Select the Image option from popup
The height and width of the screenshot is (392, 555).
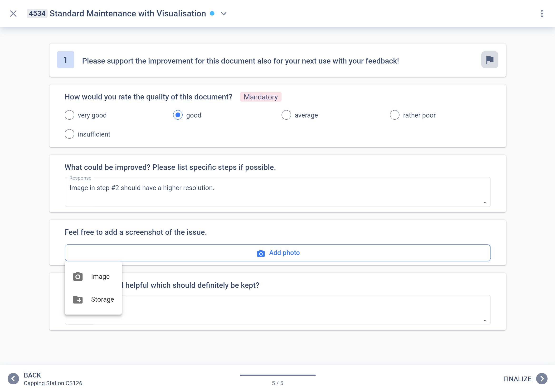(93, 276)
